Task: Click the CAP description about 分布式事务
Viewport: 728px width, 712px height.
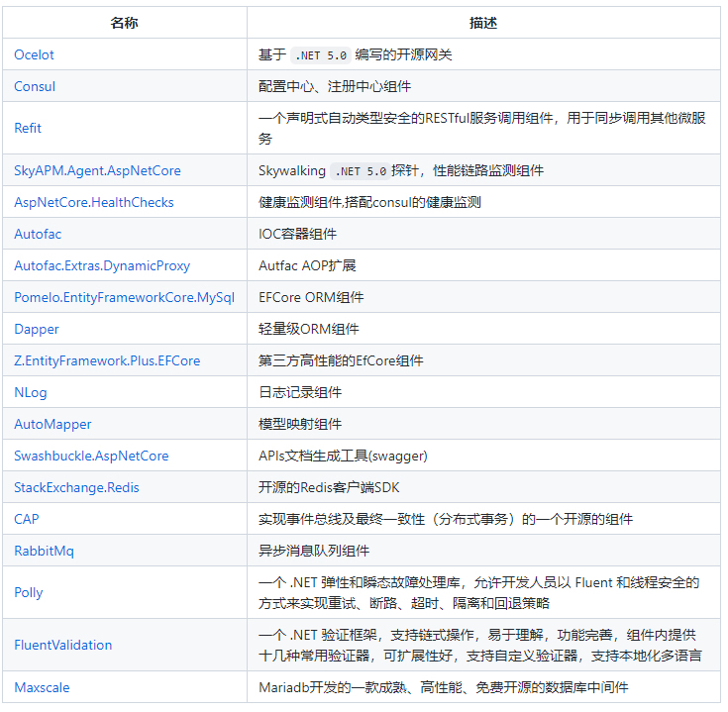Action: (446, 519)
